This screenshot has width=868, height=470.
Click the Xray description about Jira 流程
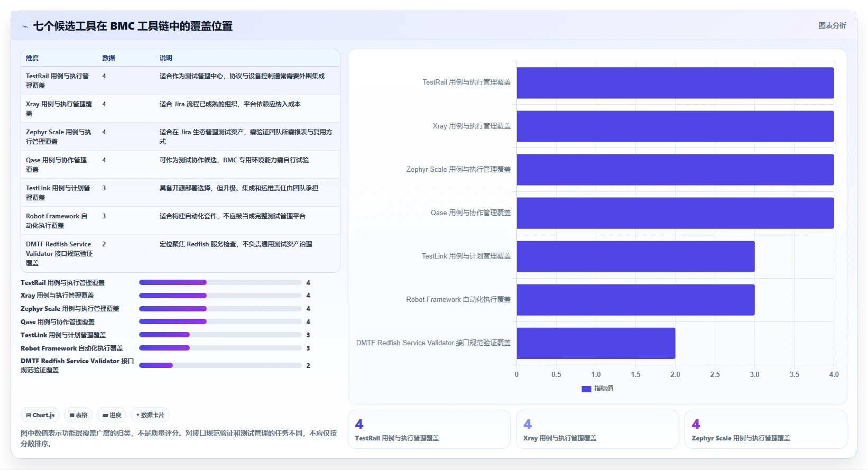point(230,104)
